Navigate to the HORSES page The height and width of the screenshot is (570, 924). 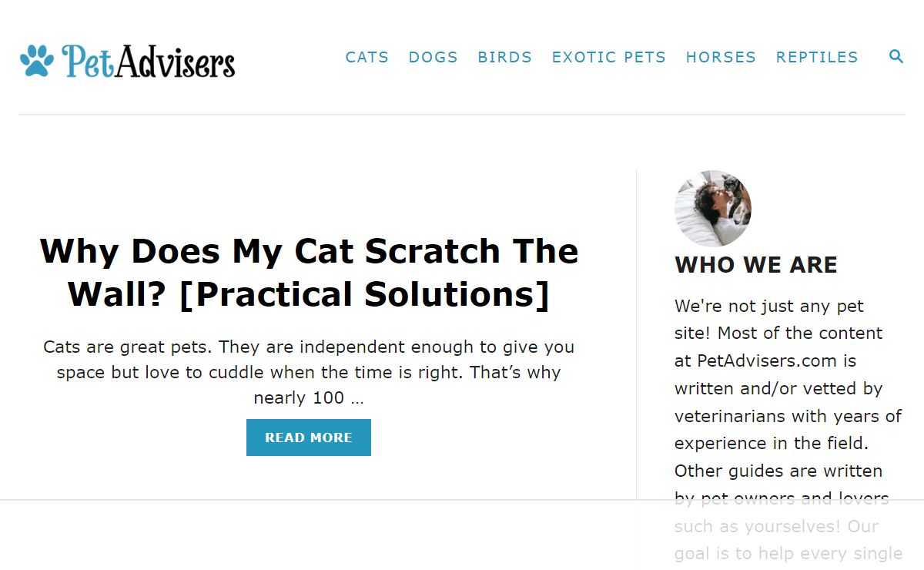pyautogui.click(x=721, y=57)
